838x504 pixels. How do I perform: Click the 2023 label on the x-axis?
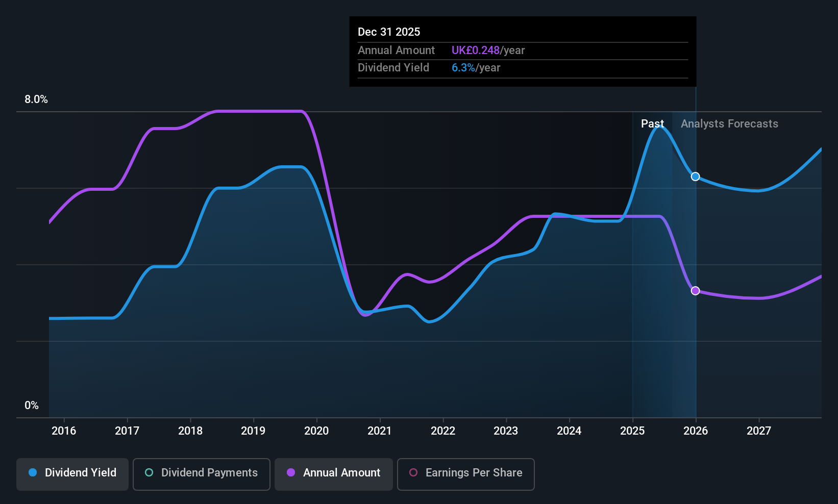click(x=506, y=431)
